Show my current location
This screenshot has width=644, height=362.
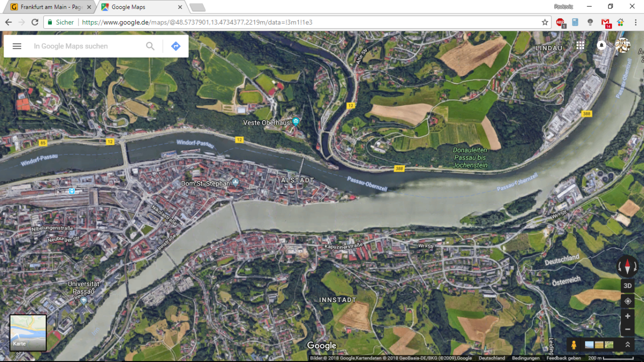[627, 301]
